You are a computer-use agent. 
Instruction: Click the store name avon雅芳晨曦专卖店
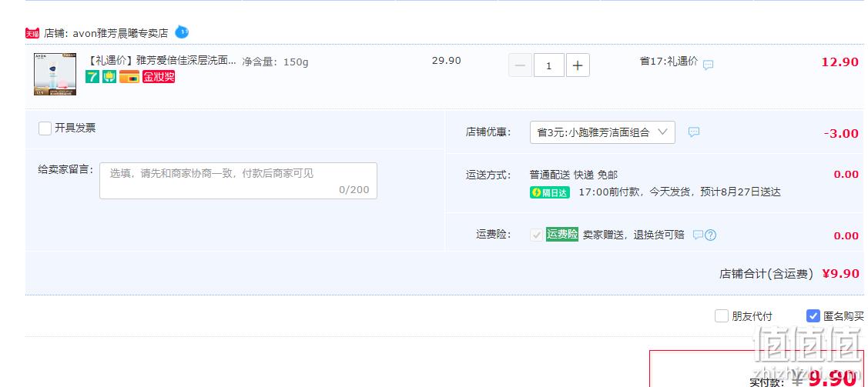coord(120,33)
